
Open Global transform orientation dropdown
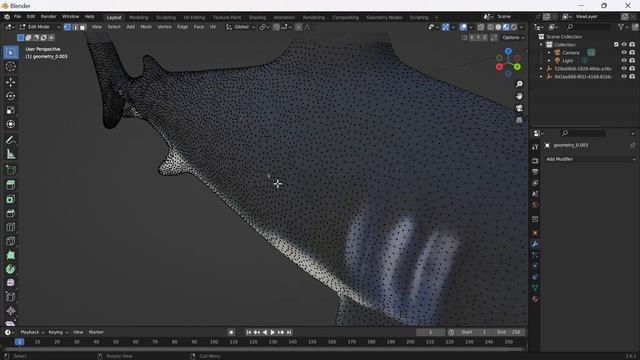[x=241, y=27]
